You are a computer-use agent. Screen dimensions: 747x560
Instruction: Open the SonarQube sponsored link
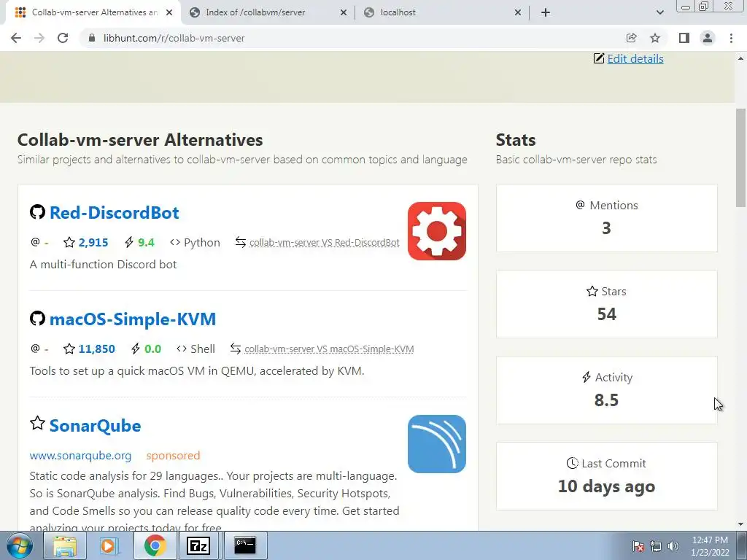pos(96,426)
